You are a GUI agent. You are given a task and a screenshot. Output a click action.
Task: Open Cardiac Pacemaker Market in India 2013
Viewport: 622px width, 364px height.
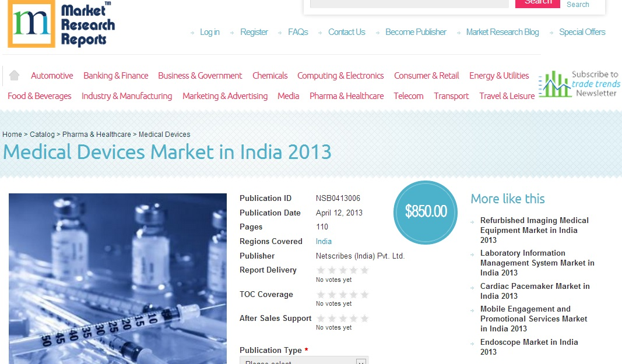pos(535,291)
